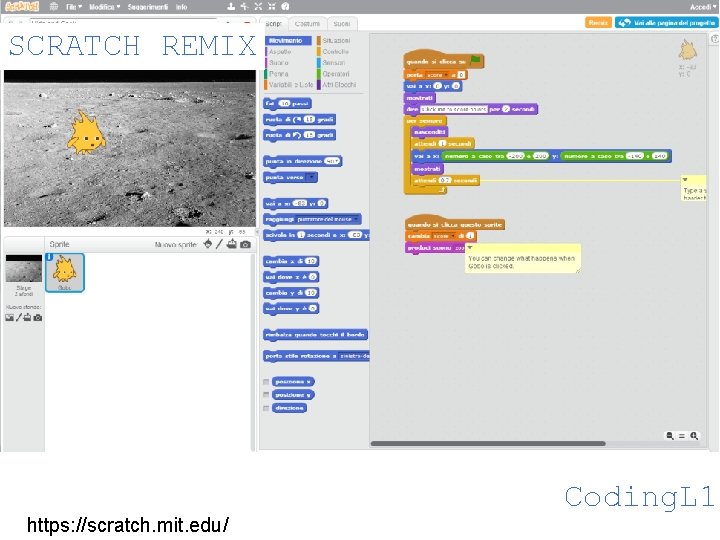Take new sprite photo with camera icon
The width and height of the screenshot is (720, 540).
246,245
